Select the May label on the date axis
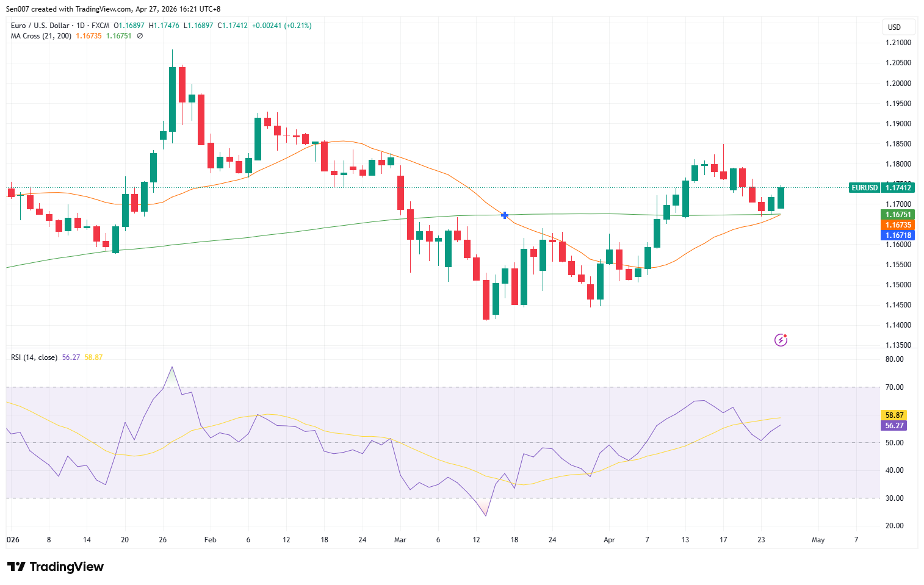 point(818,540)
